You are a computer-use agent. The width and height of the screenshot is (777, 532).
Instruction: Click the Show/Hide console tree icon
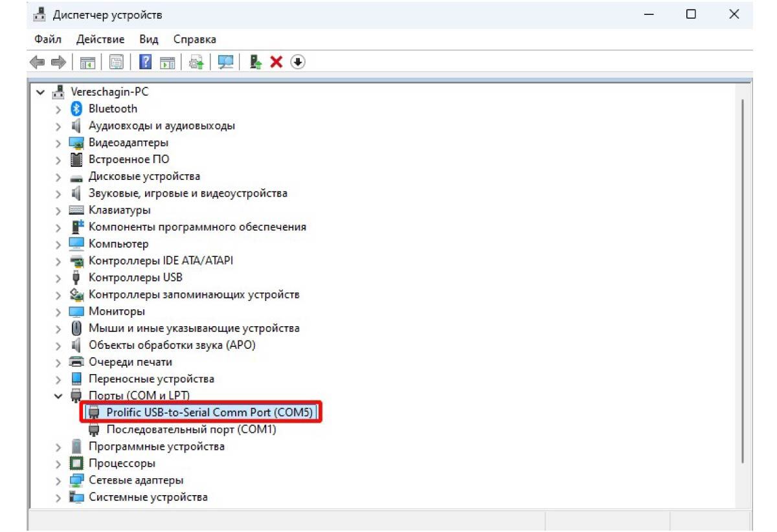pyautogui.click(x=85, y=61)
